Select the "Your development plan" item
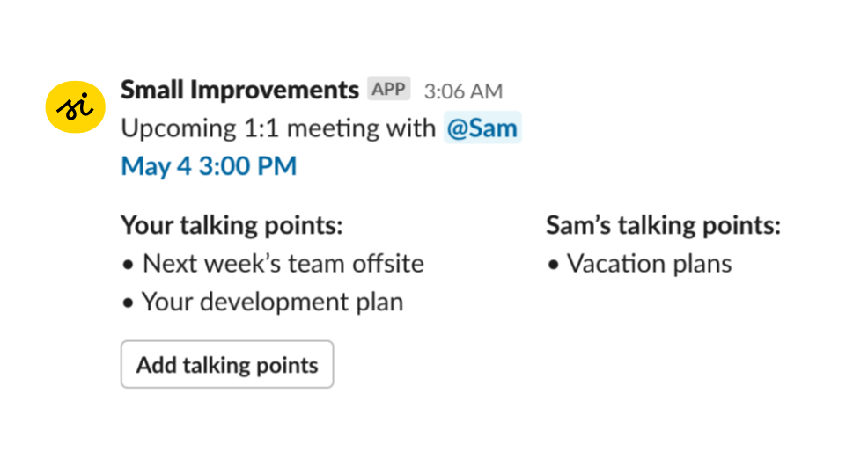The width and height of the screenshot is (868, 452). [272, 302]
